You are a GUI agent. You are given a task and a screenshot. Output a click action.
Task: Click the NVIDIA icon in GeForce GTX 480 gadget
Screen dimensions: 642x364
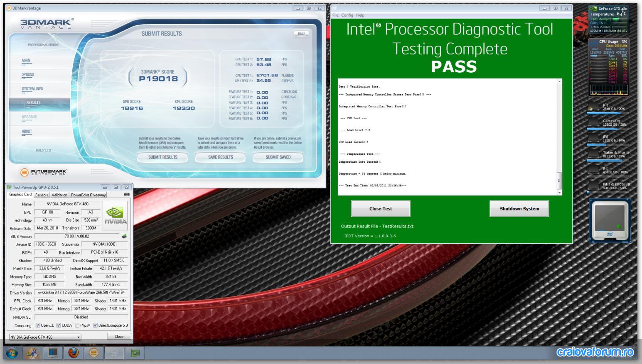(x=593, y=8)
